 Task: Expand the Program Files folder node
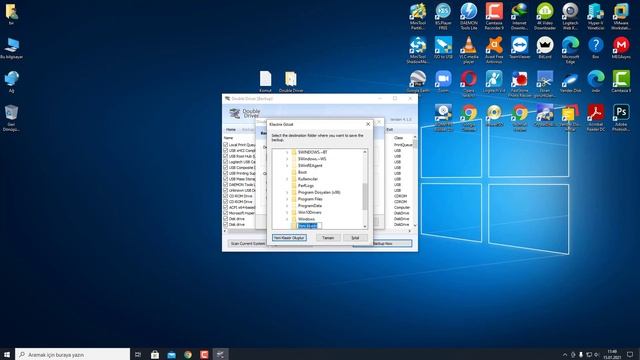pos(287,199)
